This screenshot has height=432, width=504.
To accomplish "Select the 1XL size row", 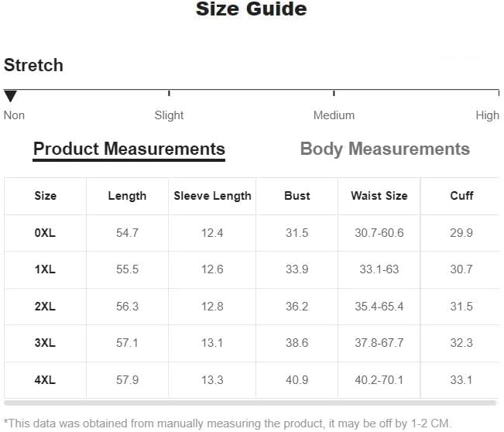I will click(252, 269).
